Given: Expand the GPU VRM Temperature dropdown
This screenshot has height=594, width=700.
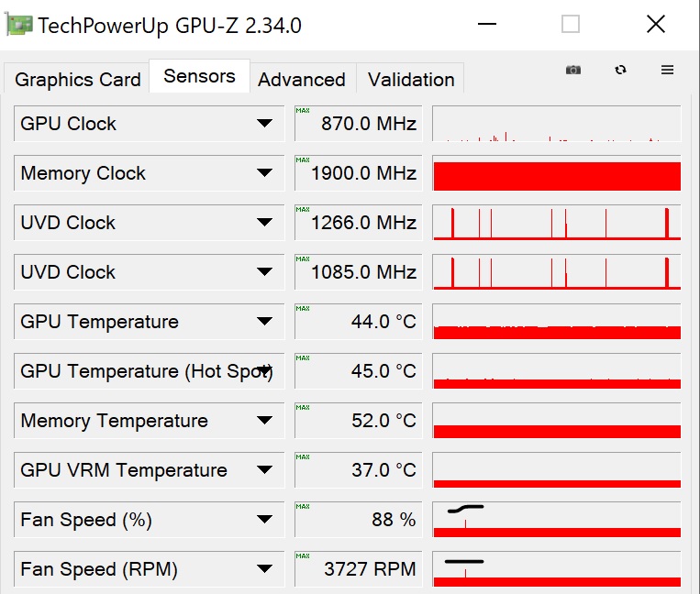Looking at the screenshot, I should coord(264,470).
